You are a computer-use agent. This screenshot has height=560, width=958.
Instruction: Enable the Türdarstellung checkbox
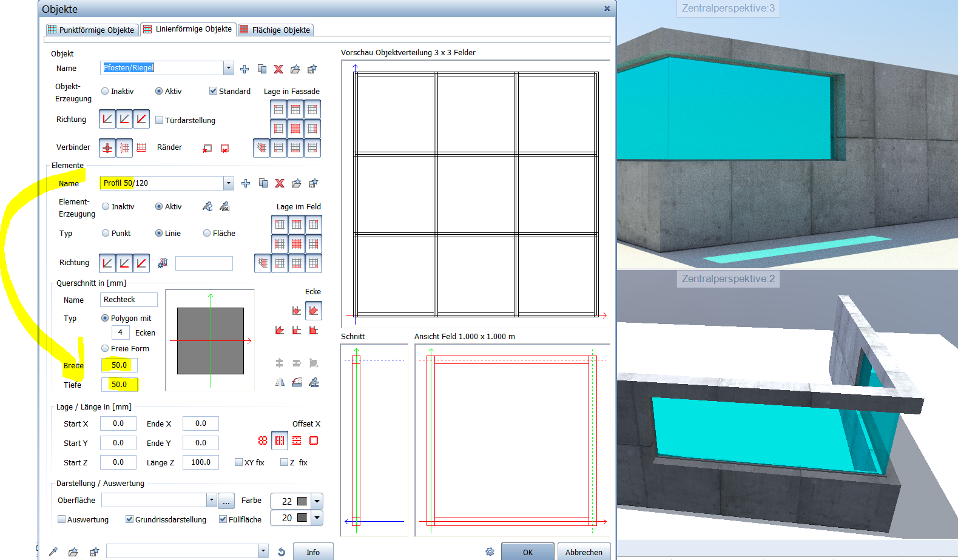(x=160, y=120)
